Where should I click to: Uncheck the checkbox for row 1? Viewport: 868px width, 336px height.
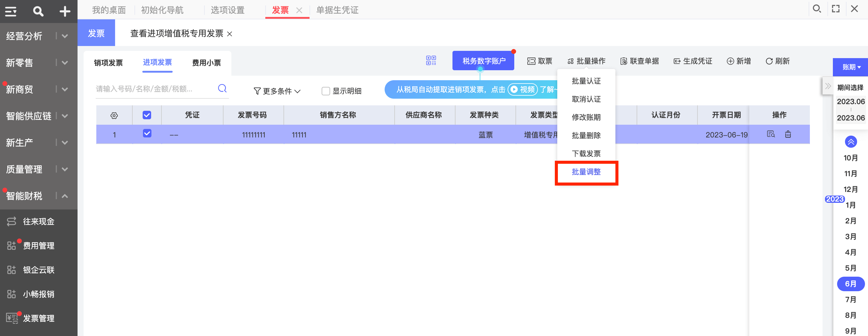point(147,133)
